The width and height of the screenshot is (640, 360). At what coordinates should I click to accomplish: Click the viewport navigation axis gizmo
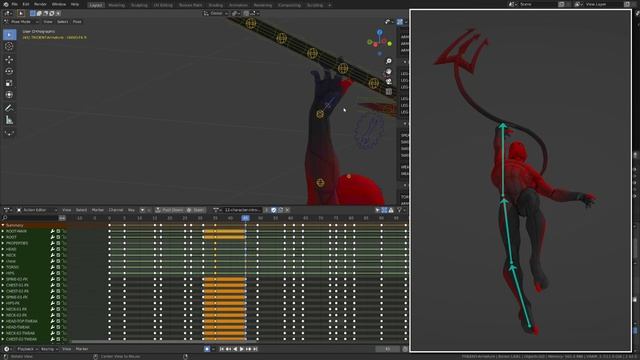click(x=380, y=41)
